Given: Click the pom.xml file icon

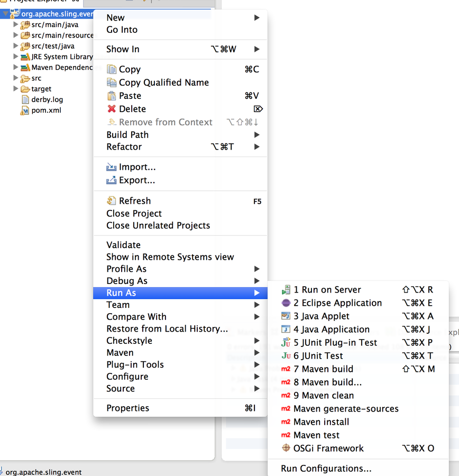Looking at the screenshot, I should pos(25,110).
